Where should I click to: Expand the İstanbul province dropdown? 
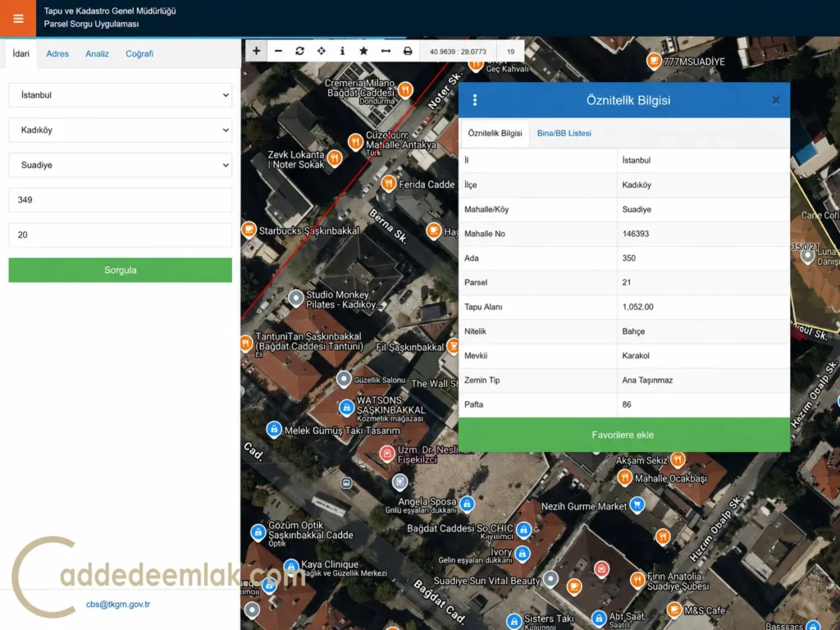[x=120, y=95]
